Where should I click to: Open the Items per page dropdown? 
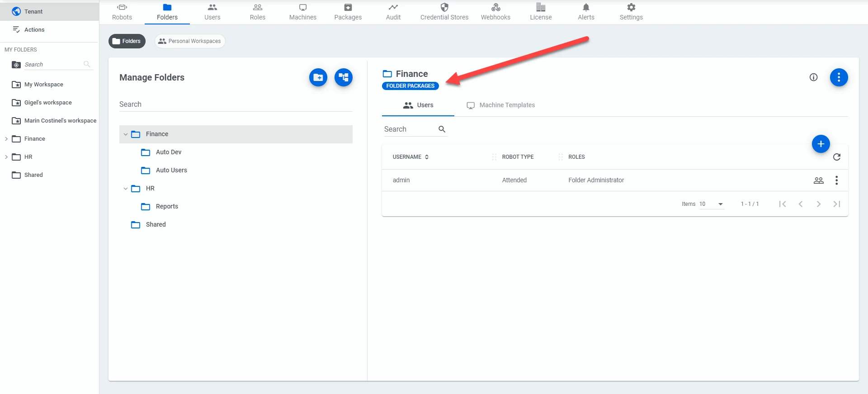tap(712, 204)
